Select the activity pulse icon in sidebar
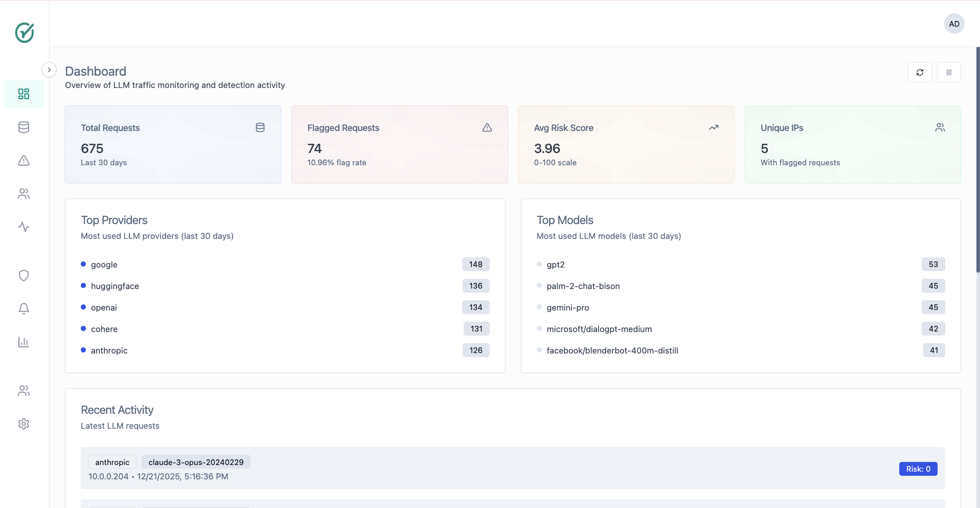980x508 pixels. [x=24, y=227]
